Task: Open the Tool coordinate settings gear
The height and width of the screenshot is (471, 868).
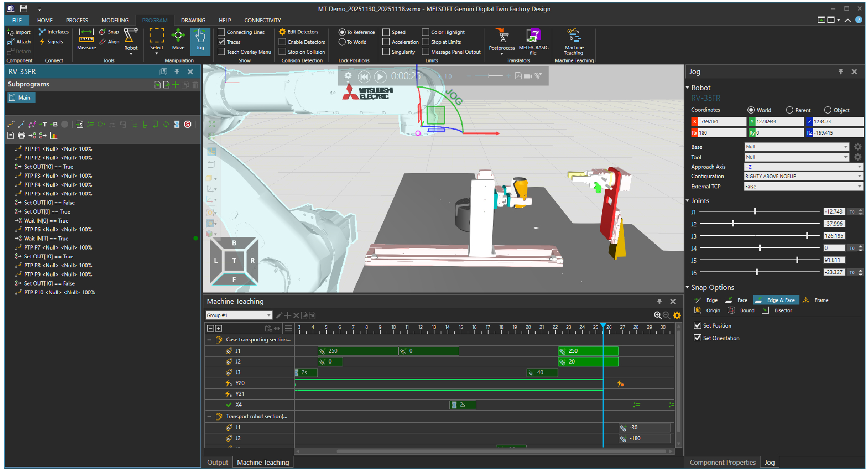Action: 858,157
